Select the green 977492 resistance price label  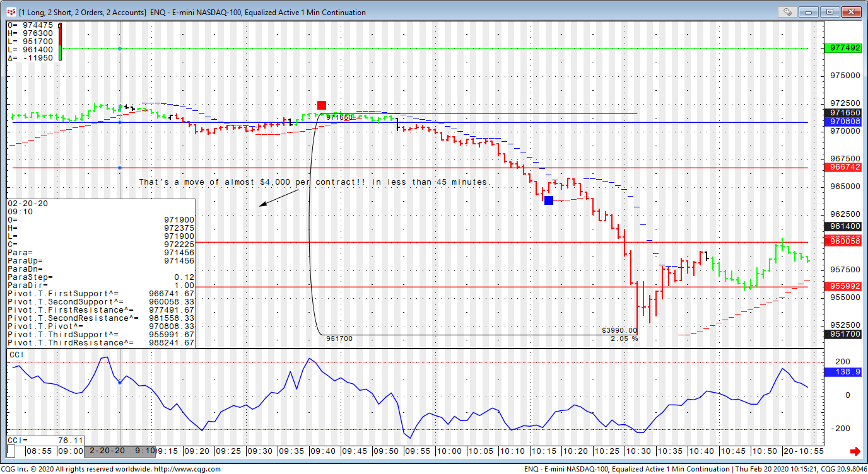(x=843, y=48)
